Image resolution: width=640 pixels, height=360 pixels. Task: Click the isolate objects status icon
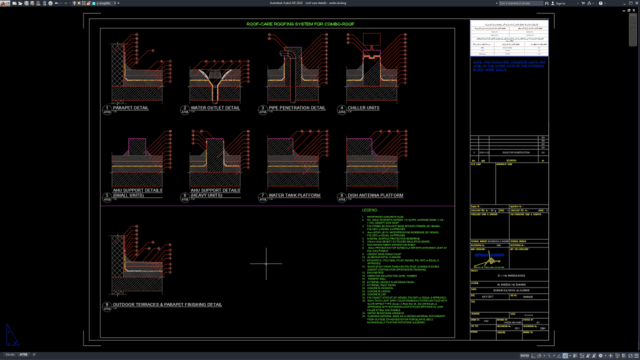[x=617, y=356]
